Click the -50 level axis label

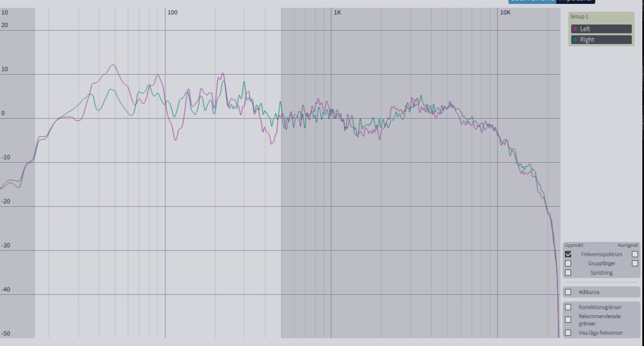(x=6, y=334)
